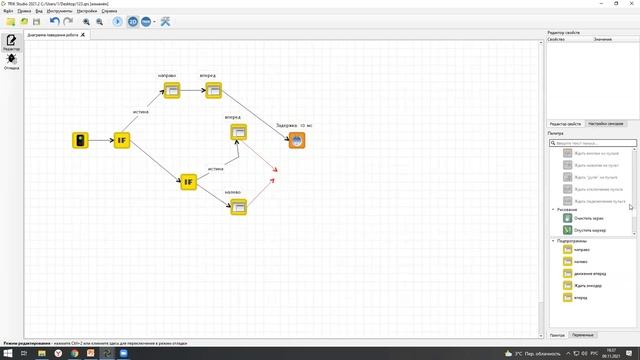Image resolution: width=640 pixels, height=360 pixels.
Task: Open the Вид menu
Action: [x=39, y=11]
